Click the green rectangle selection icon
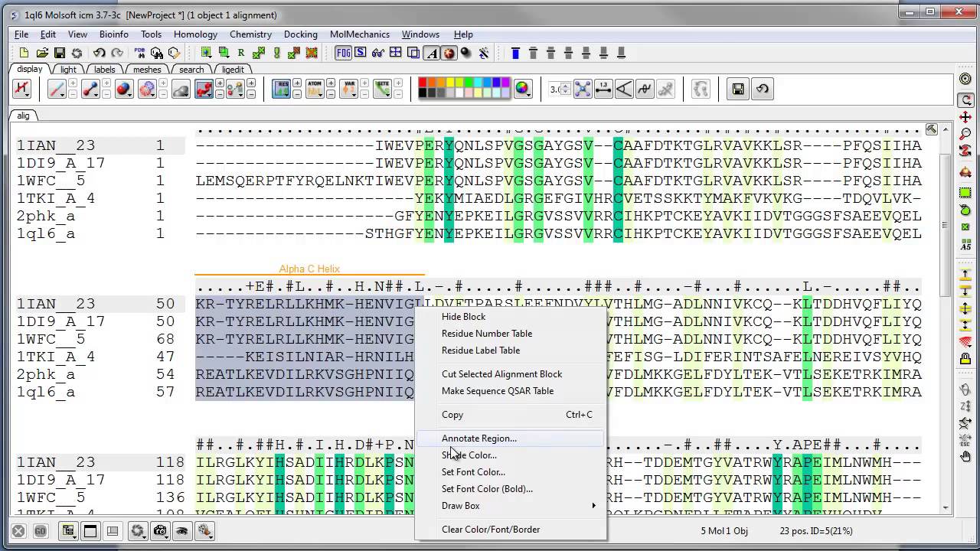 pyautogui.click(x=965, y=191)
